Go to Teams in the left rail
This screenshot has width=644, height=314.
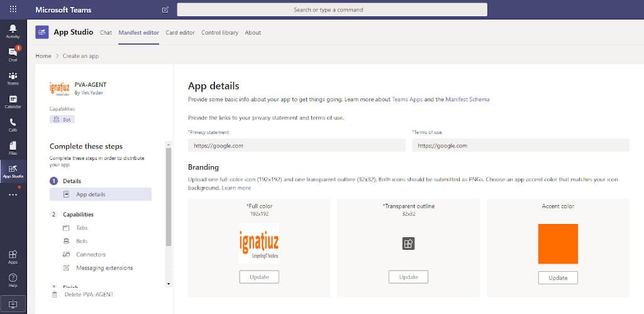(13, 78)
